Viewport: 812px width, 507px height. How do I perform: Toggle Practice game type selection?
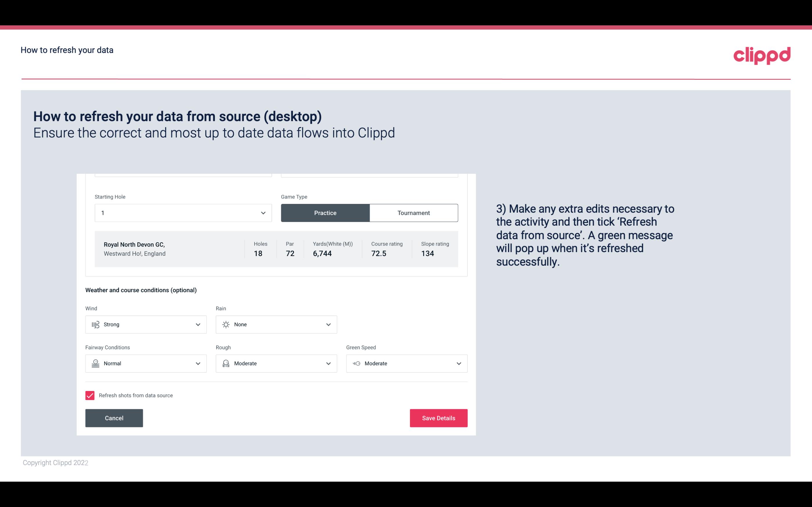pos(325,213)
